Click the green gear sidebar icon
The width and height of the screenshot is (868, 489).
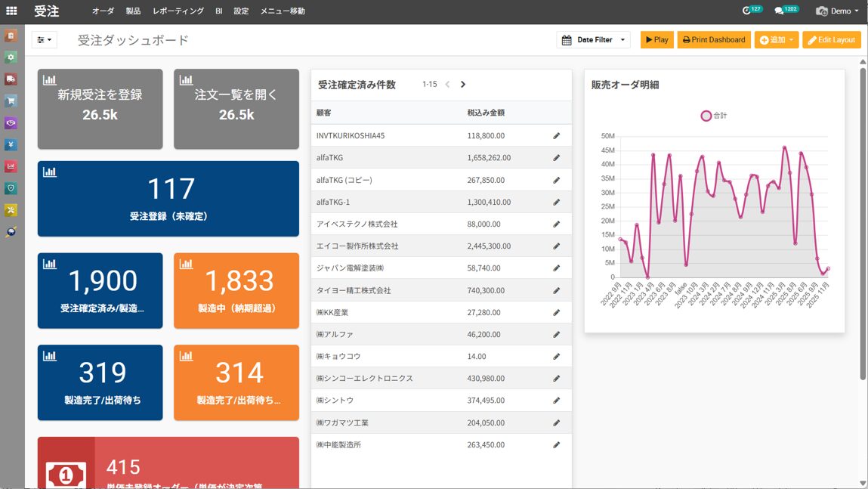[x=11, y=57]
